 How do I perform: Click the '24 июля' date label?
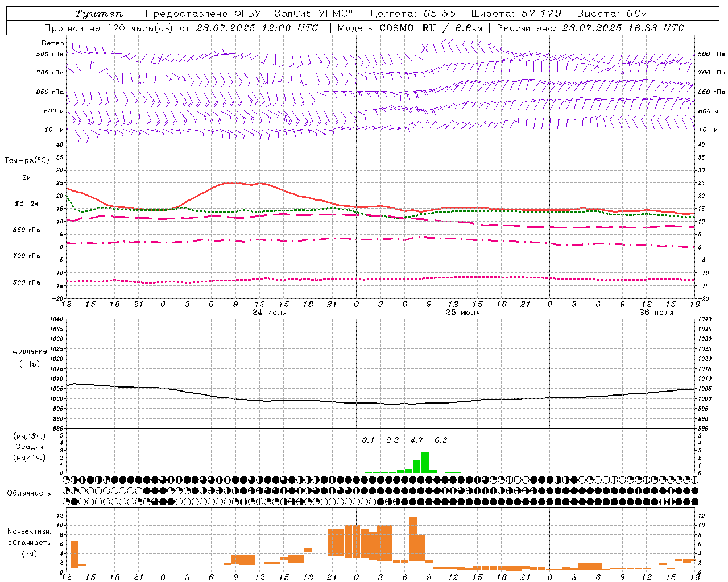tap(270, 313)
